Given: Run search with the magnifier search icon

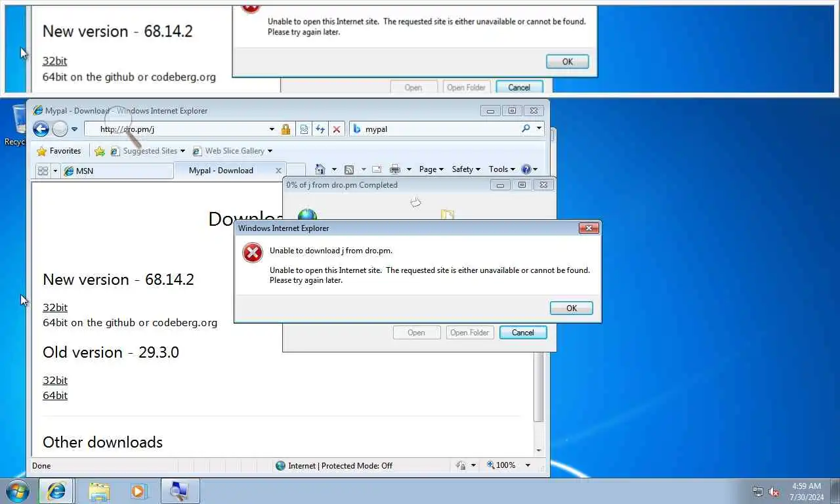Looking at the screenshot, I should [x=526, y=129].
